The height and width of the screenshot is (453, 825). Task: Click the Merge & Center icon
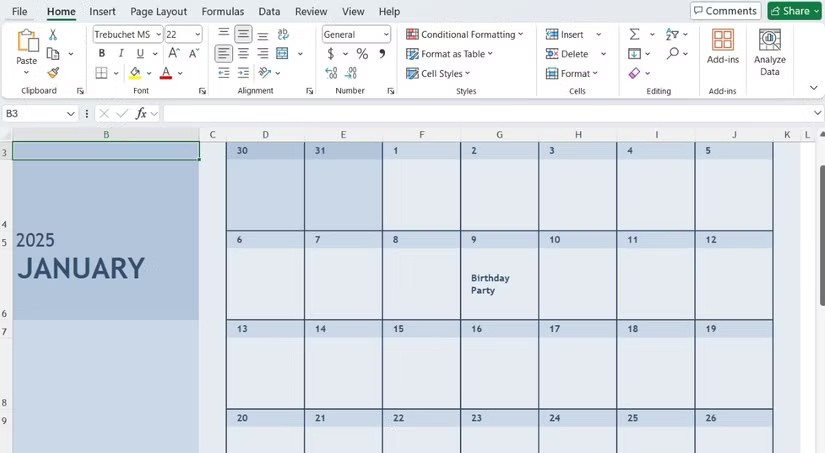[x=283, y=54]
